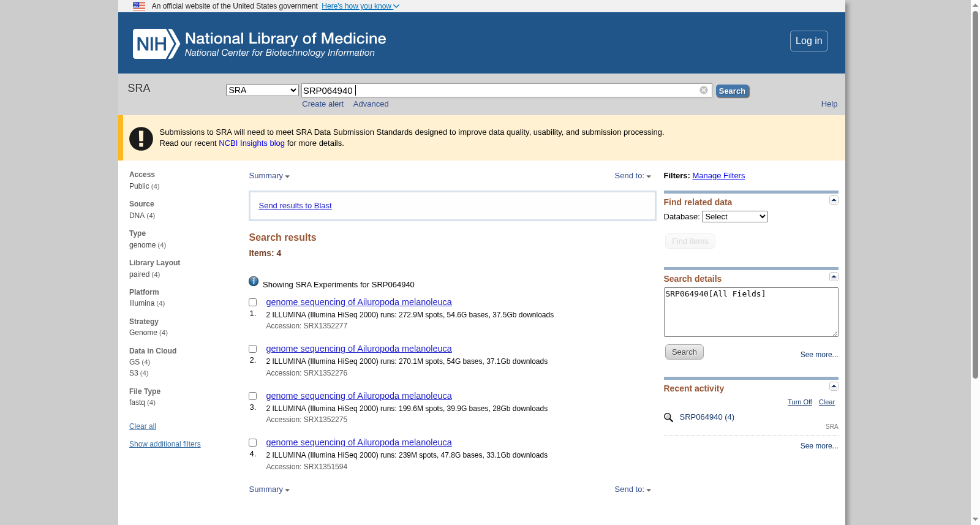Open second genome sequencing result SRX1352276
The image size is (980, 525).
tap(359, 349)
